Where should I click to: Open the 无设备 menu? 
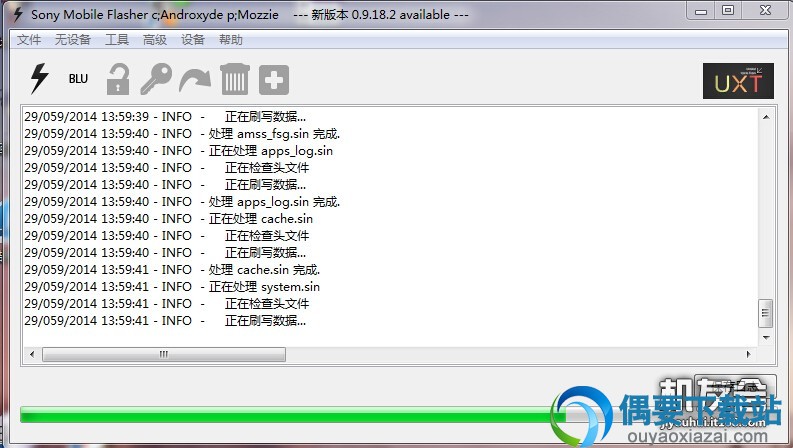(73, 39)
